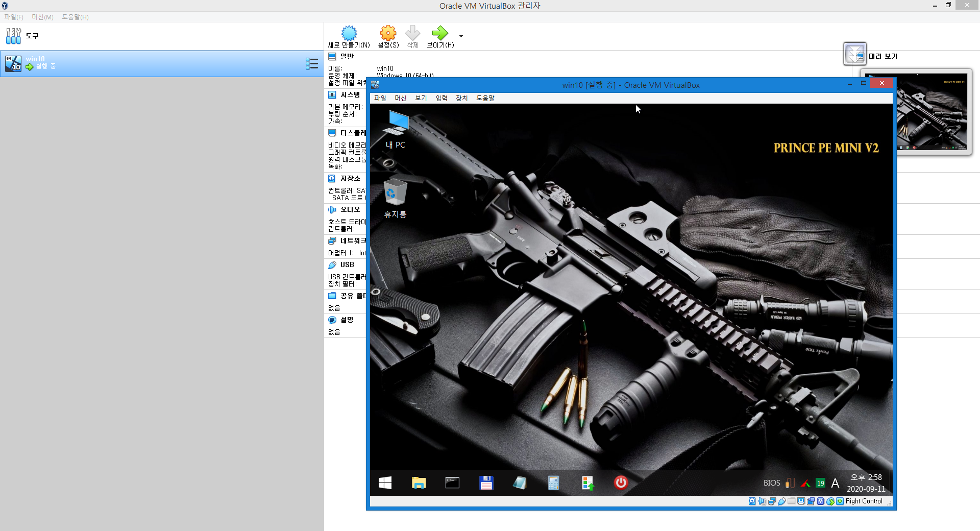The image size is (980, 531).
Task: Click the 실행 중 running state icon
Action: pyautogui.click(x=30, y=67)
